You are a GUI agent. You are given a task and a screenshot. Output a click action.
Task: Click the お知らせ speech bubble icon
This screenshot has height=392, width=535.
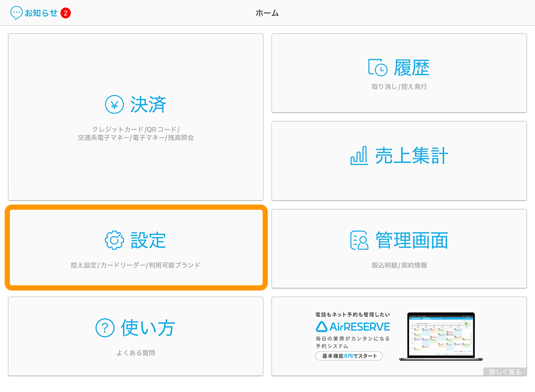point(17,13)
